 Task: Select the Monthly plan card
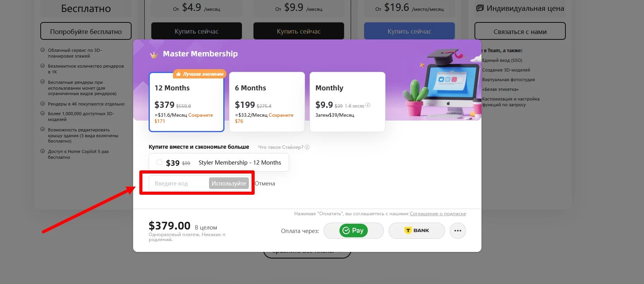tap(348, 102)
